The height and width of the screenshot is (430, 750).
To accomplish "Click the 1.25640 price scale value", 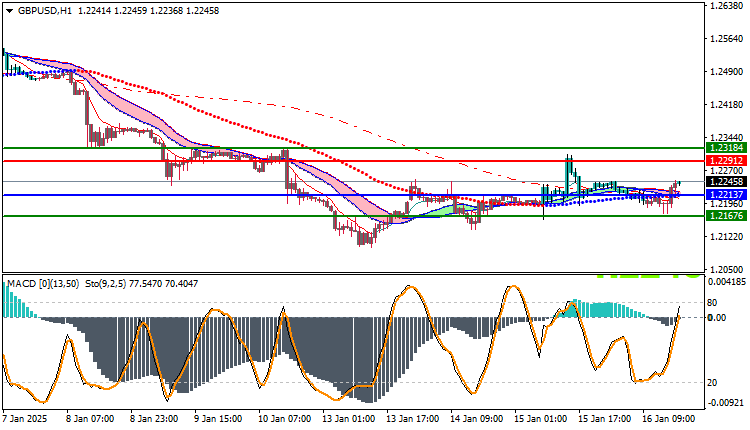I will pos(727,39).
